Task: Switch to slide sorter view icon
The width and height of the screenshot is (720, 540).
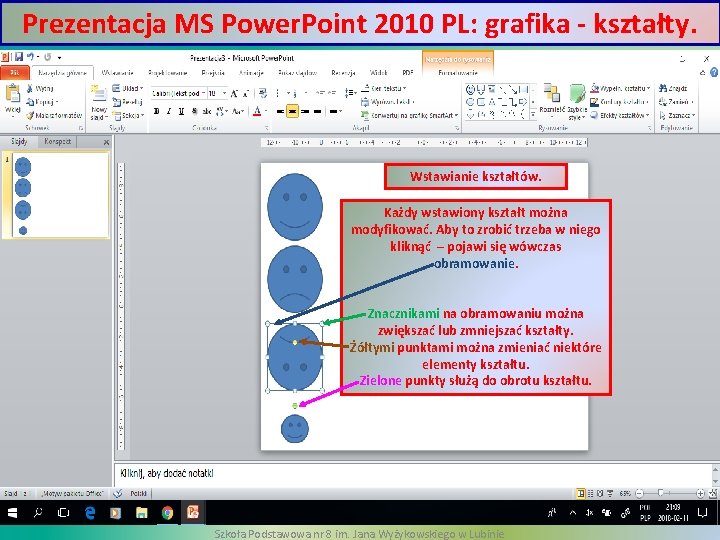Action: point(591,494)
